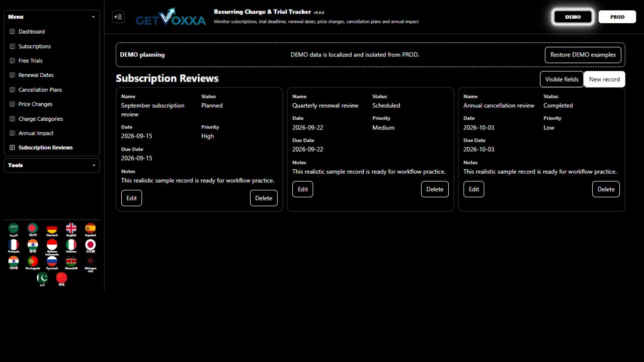Create a New record
The width and height of the screenshot is (644, 362).
tap(604, 79)
